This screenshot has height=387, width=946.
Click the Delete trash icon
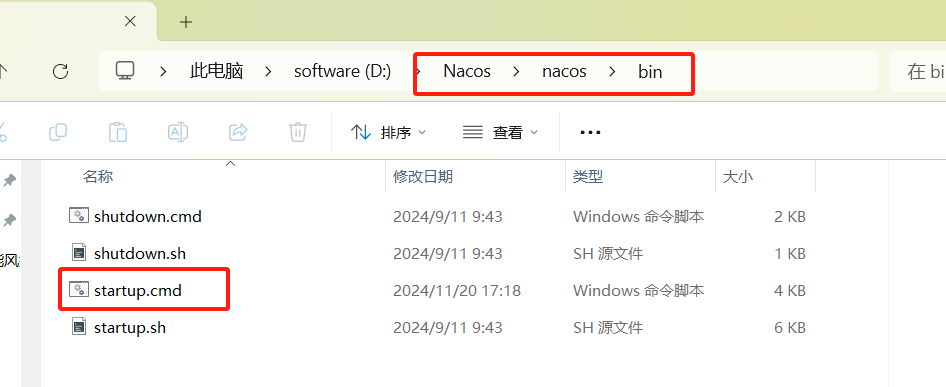[298, 132]
